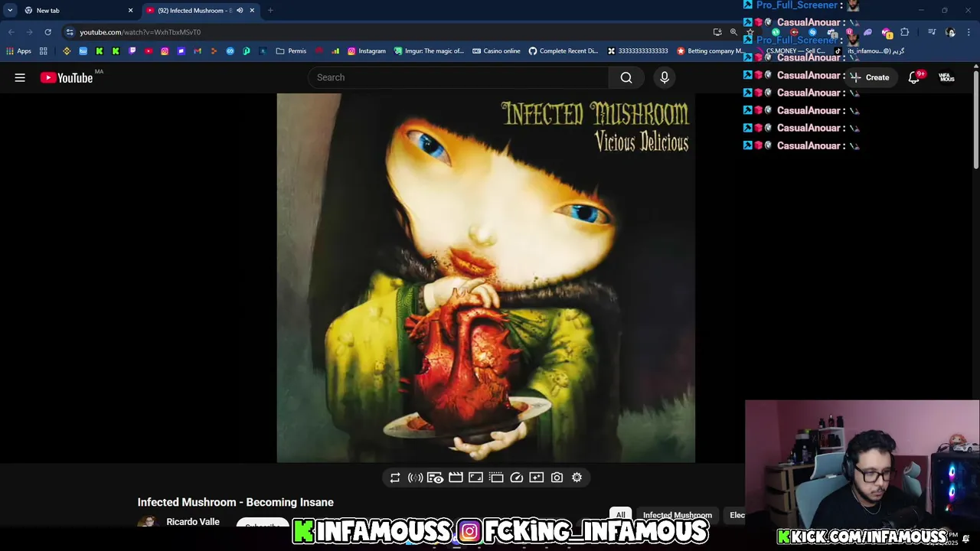
Task: Open the Casino online bookmark
Action: coord(496,51)
